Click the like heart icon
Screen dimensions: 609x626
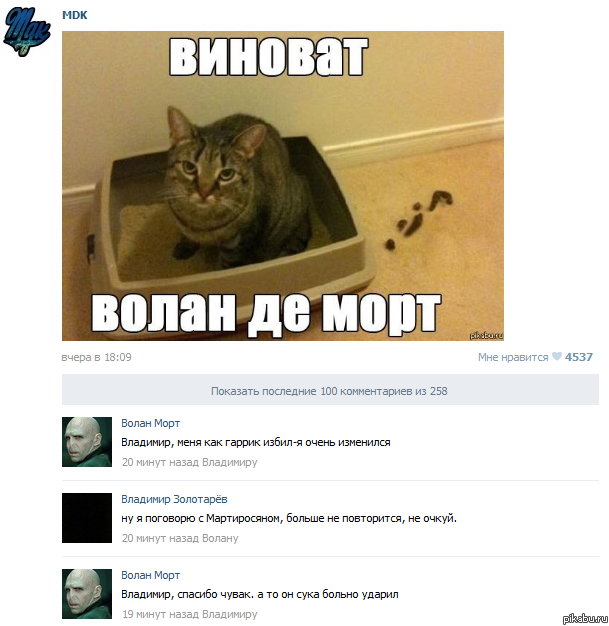pyautogui.click(x=557, y=357)
